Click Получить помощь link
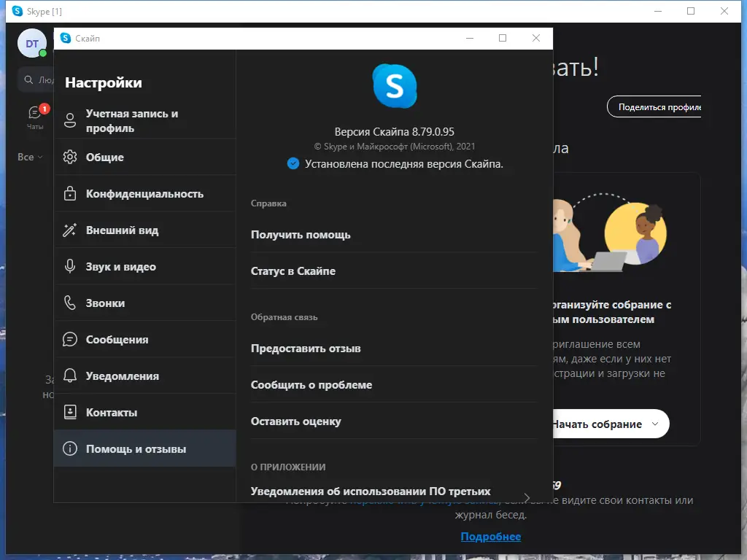The image size is (747, 560). tap(301, 234)
